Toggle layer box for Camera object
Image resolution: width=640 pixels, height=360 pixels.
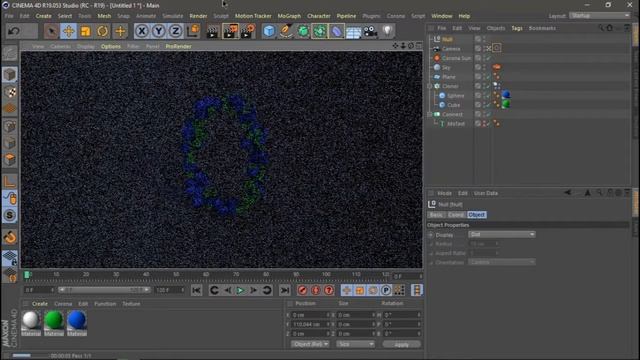click(478, 49)
